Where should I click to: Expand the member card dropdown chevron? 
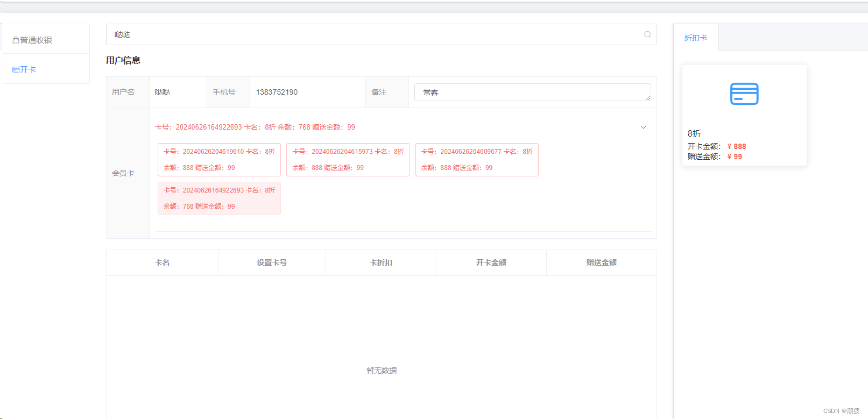tap(643, 127)
